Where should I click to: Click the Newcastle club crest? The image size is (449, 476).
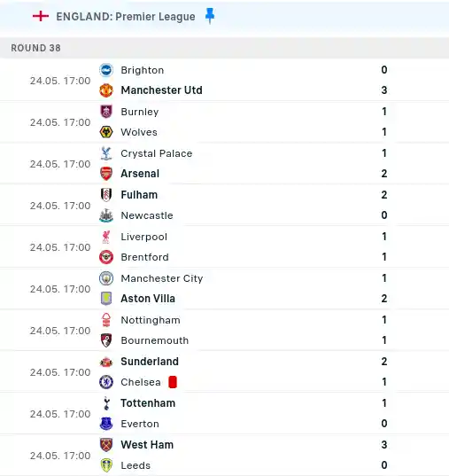pyautogui.click(x=106, y=215)
